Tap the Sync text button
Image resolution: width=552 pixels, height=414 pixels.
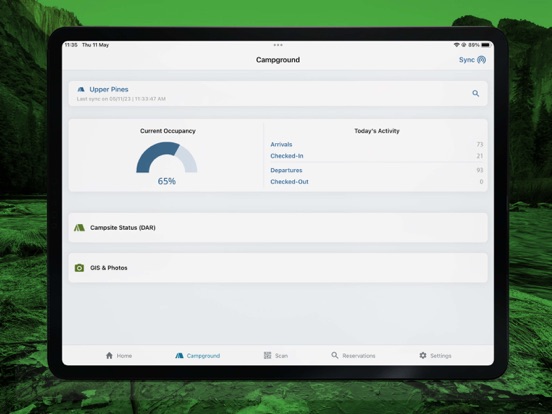point(467,60)
